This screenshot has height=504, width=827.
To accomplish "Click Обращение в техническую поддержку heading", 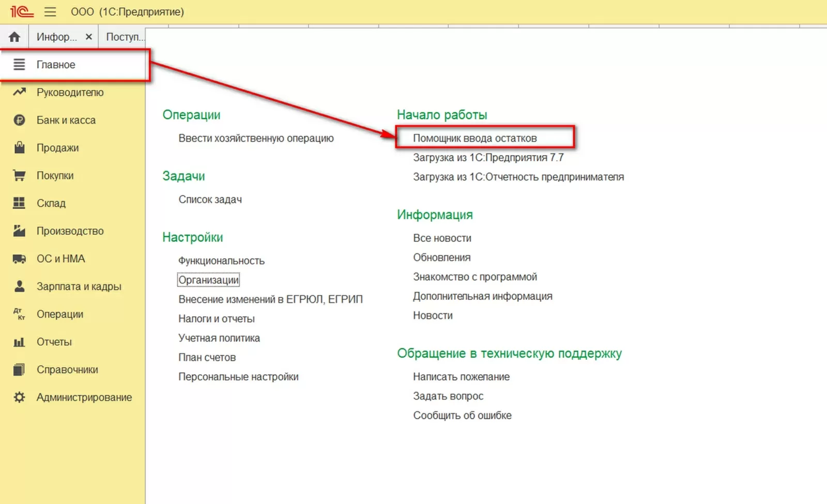I will (x=509, y=354).
